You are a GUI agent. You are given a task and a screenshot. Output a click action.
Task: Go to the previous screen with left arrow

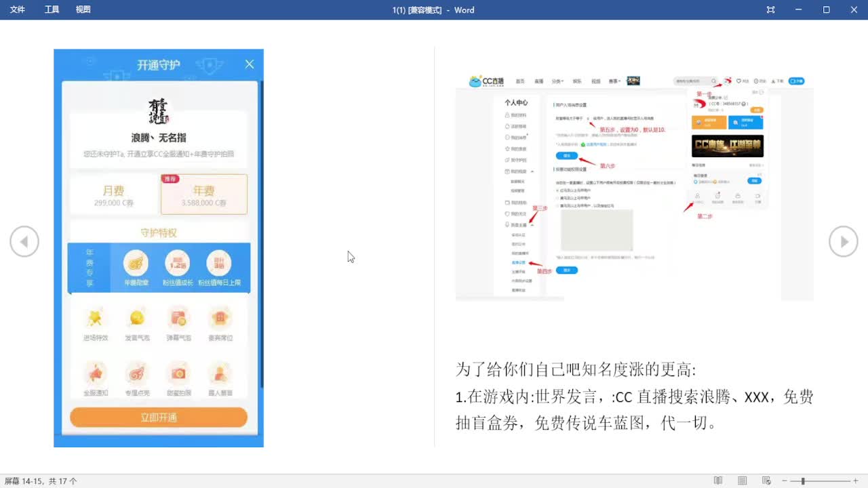24,242
